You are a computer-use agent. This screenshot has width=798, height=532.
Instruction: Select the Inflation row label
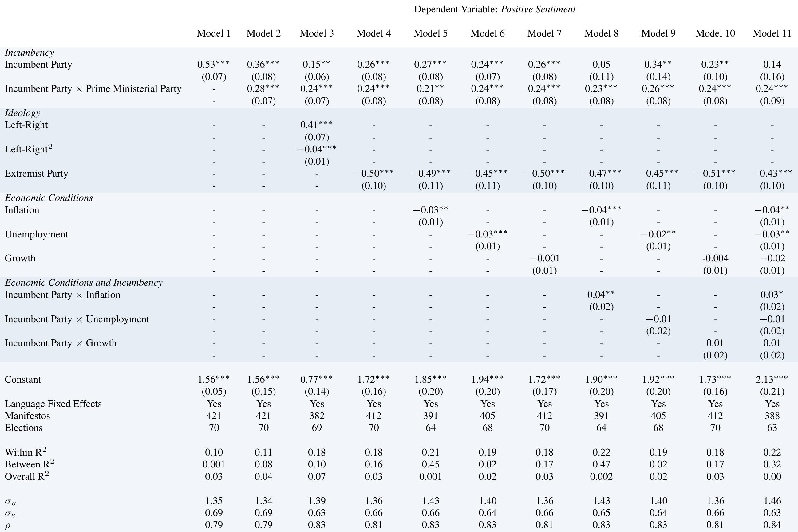(22, 210)
